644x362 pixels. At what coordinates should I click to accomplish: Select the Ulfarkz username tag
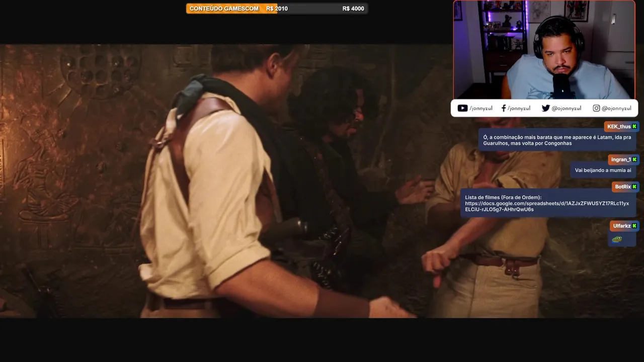(x=625, y=226)
